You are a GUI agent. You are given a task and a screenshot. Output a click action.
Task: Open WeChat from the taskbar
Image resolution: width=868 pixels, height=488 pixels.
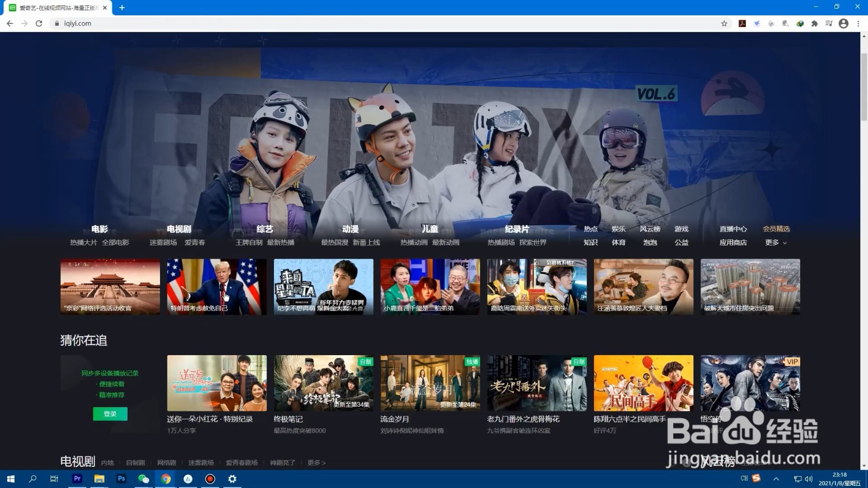coord(143,479)
